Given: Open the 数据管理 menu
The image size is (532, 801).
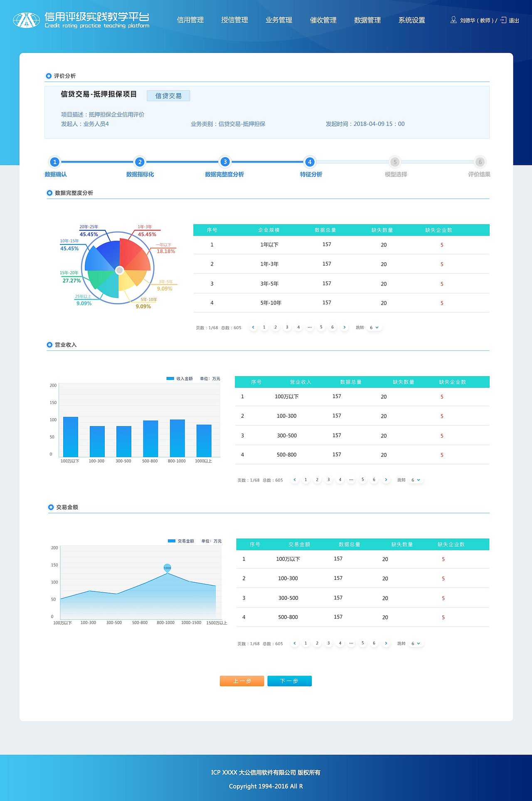Looking at the screenshot, I should 367,20.
